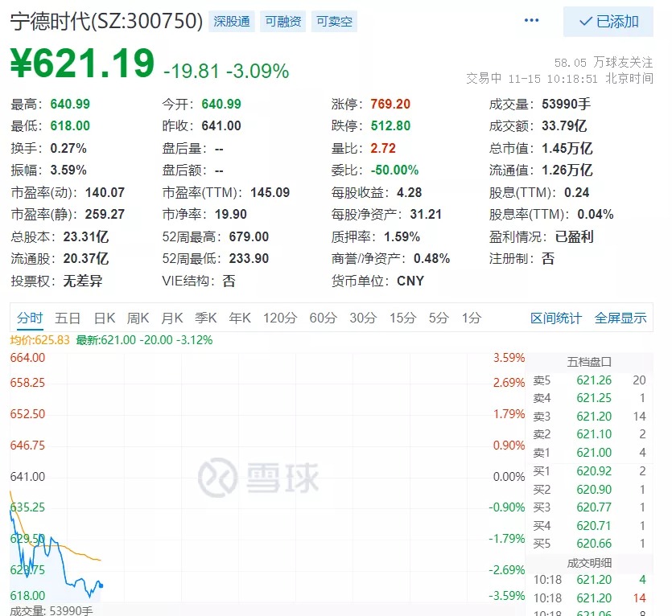The height and width of the screenshot is (616, 672).
Task: Click the 卖1 order row at 621.00
Action: click(x=589, y=453)
